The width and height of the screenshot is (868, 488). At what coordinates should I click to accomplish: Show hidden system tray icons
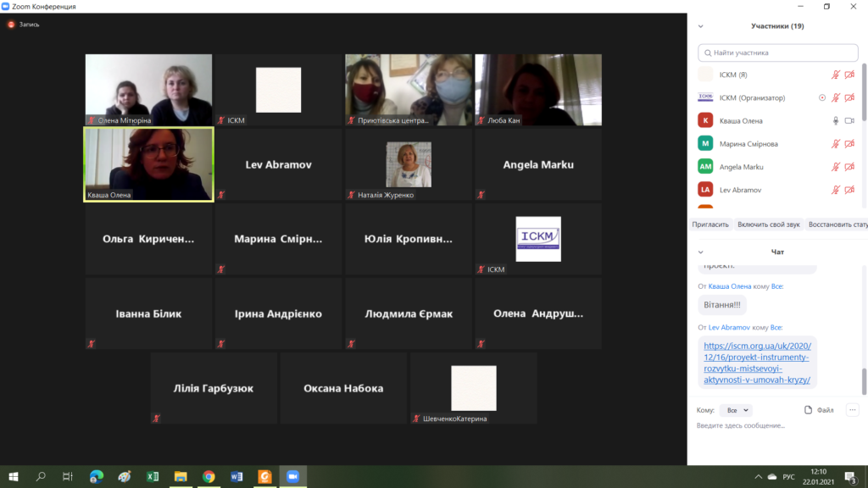point(758,477)
